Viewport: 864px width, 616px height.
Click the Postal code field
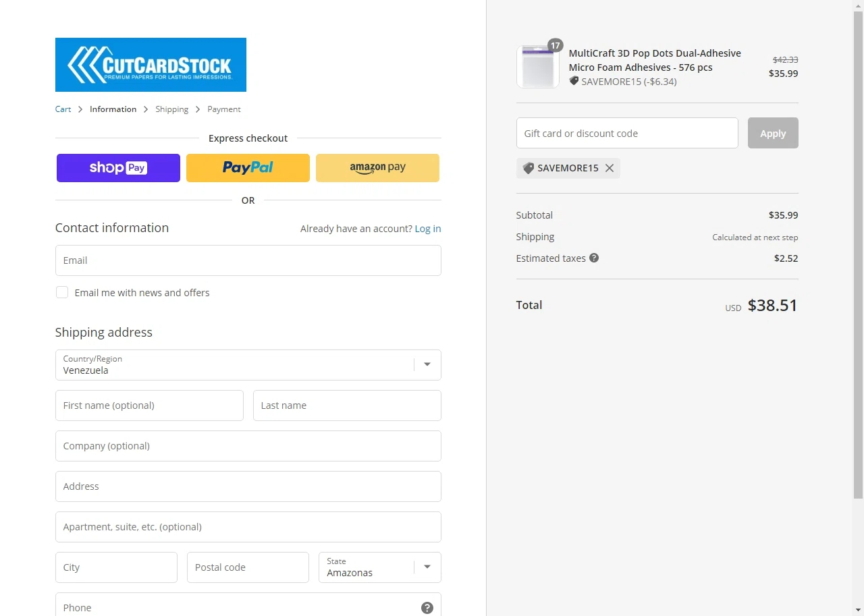pyautogui.click(x=248, y=567)
